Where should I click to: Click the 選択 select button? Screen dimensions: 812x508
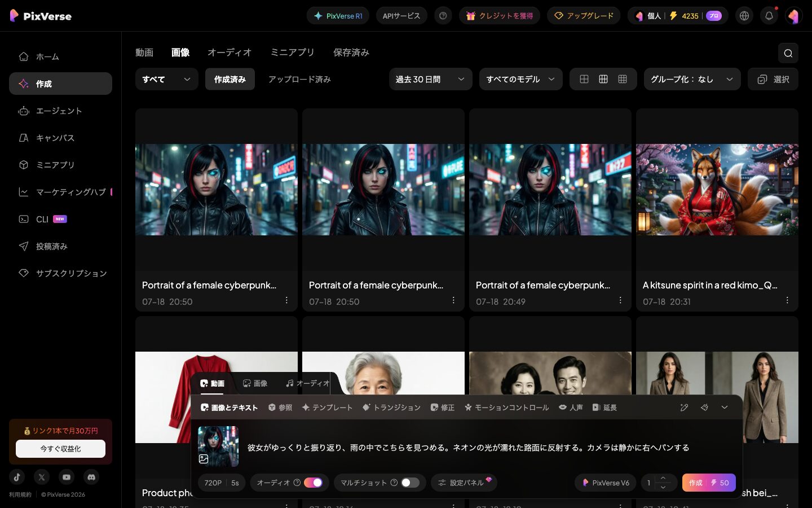tap(773, 79)
